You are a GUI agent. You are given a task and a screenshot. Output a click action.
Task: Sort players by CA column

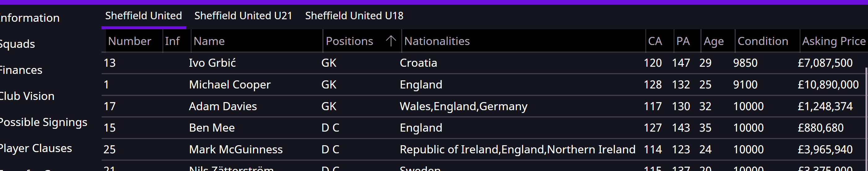pos(655,41)
